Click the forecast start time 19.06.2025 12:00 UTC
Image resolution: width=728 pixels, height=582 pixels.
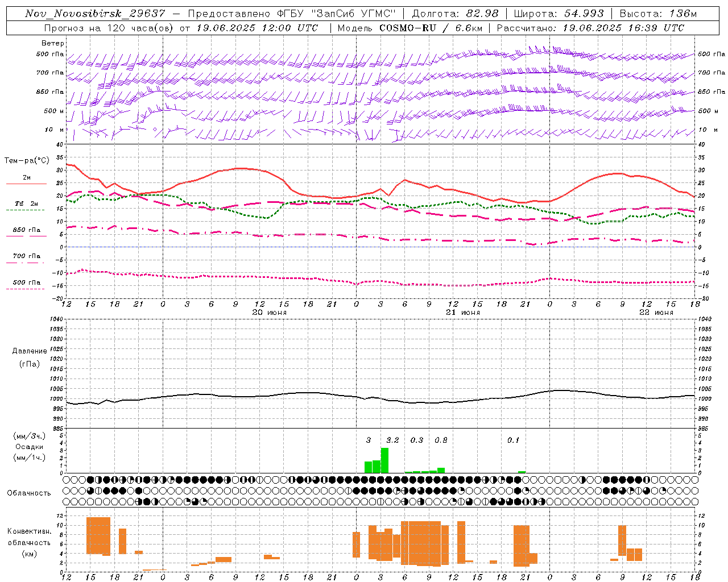tap(257, 28)
